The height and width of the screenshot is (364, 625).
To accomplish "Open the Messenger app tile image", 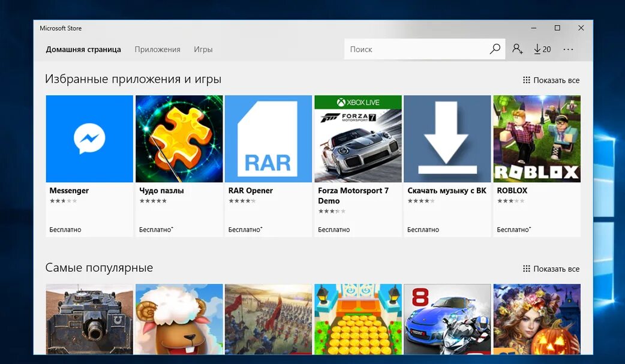I will pyautogui.click(x=89, y=139).
